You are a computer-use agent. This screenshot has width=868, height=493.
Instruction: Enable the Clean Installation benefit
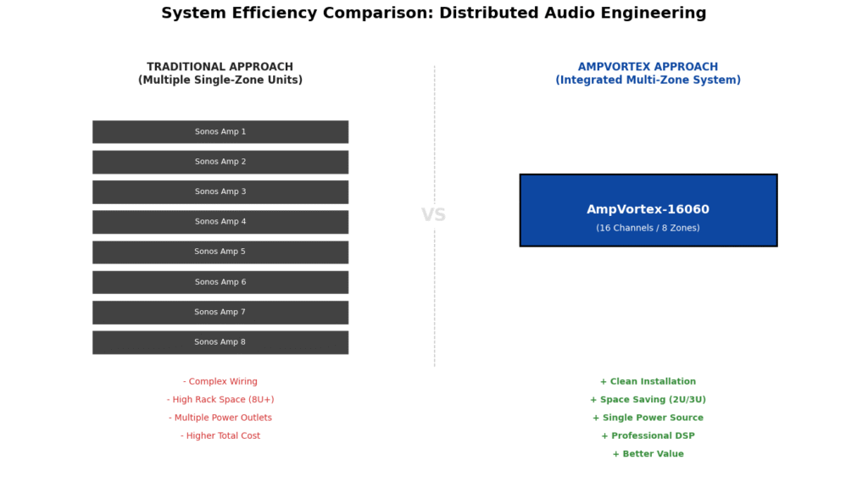coord(648,381)
